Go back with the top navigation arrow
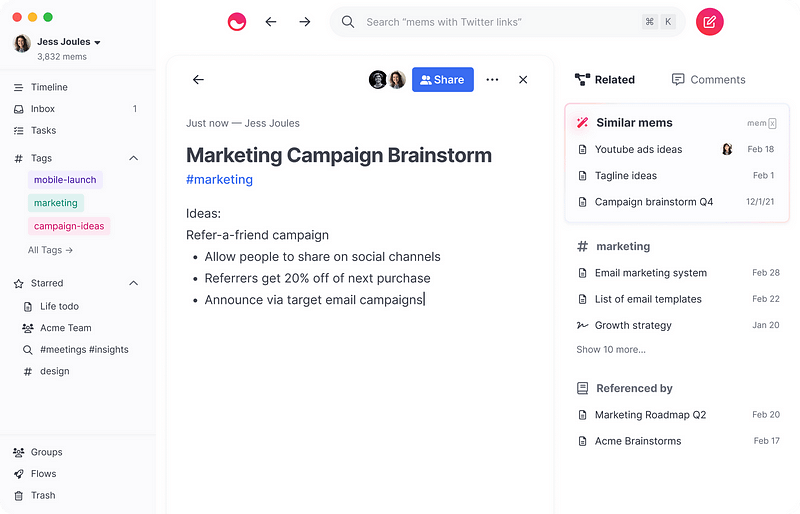This screenshot has width=800, height=514. click(x=271, y=22)
